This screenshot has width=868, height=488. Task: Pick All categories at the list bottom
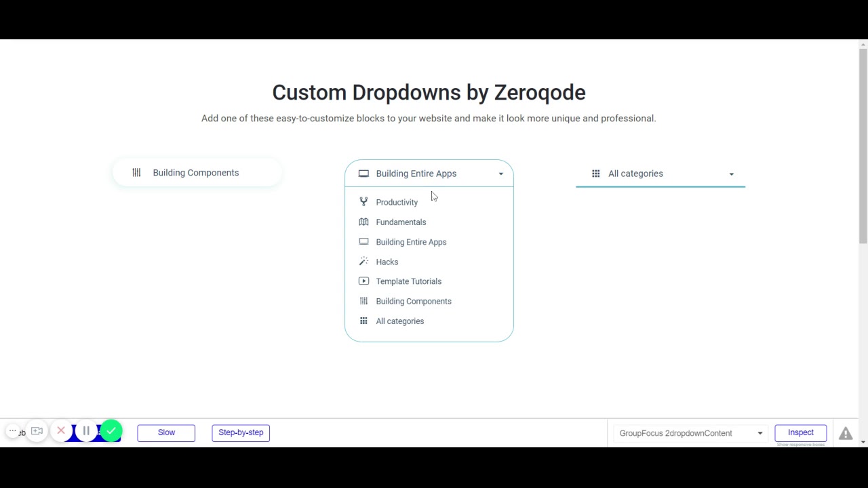click(x=400, y=321)
